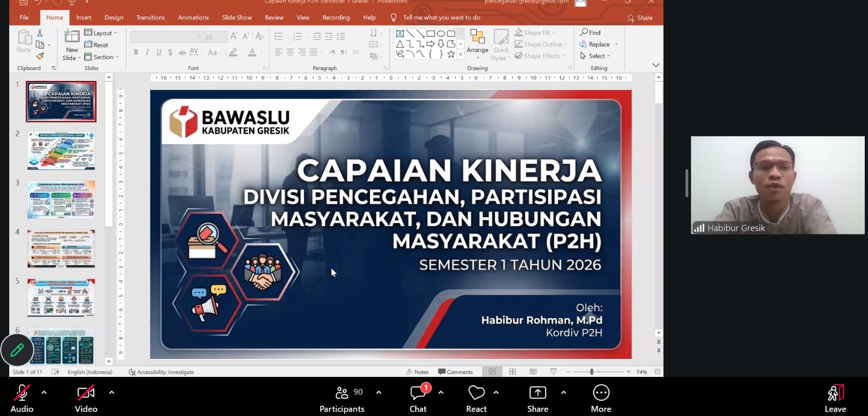Collapse the ribbon with the chevron
This screenshot has width=868, height=416.
tap(655, 65)
